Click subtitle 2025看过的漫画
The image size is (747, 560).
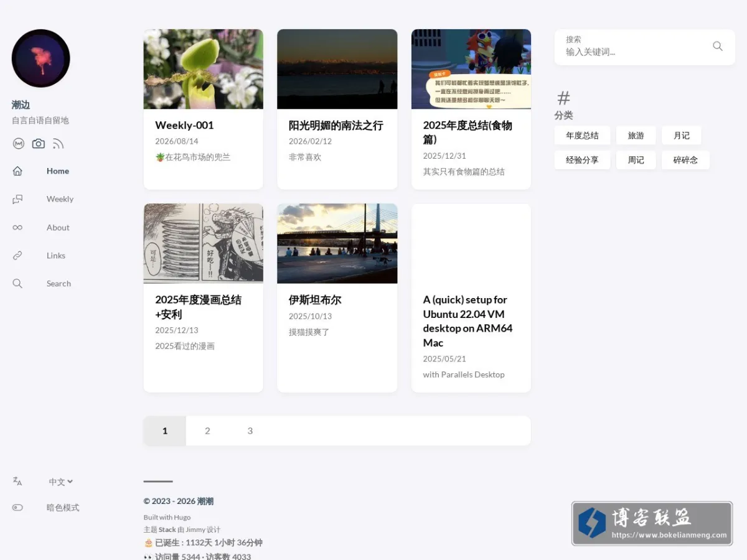pyautogui.click(x=185, y=346)
